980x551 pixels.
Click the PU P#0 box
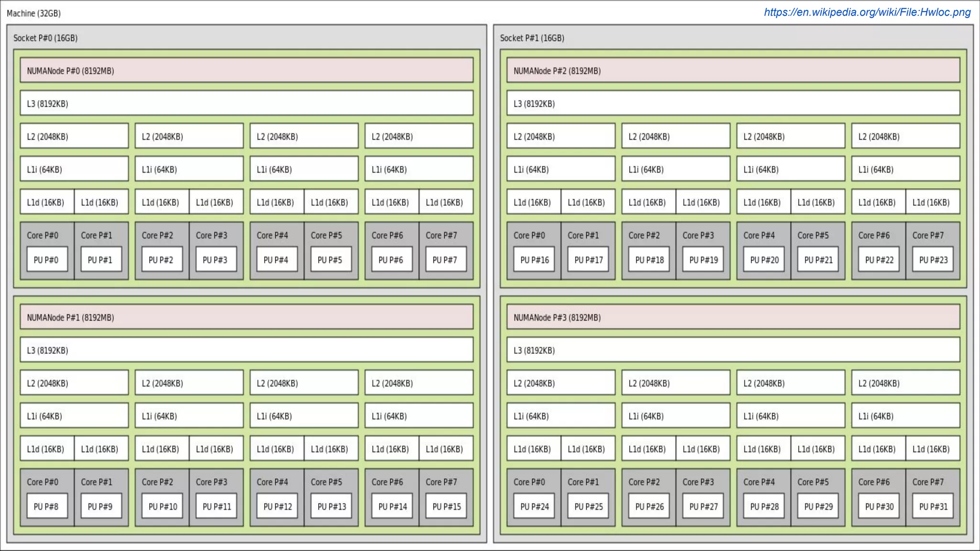click(x=47, y=260)
